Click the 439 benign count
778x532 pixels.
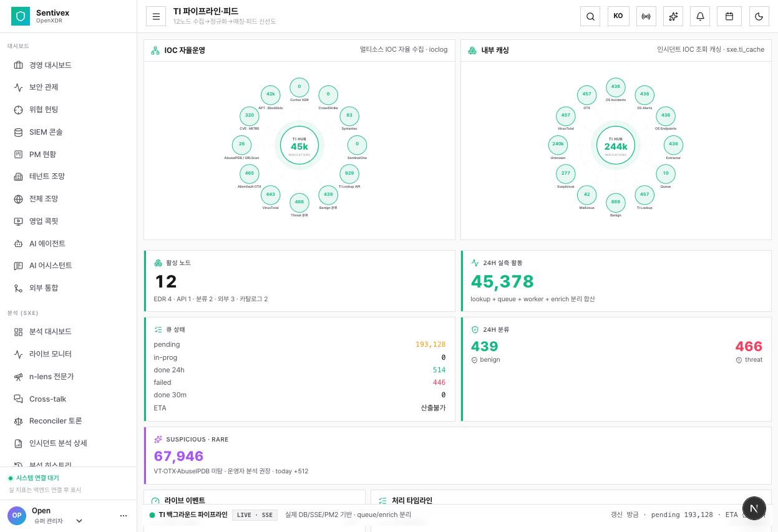click(x=485, y=347)
